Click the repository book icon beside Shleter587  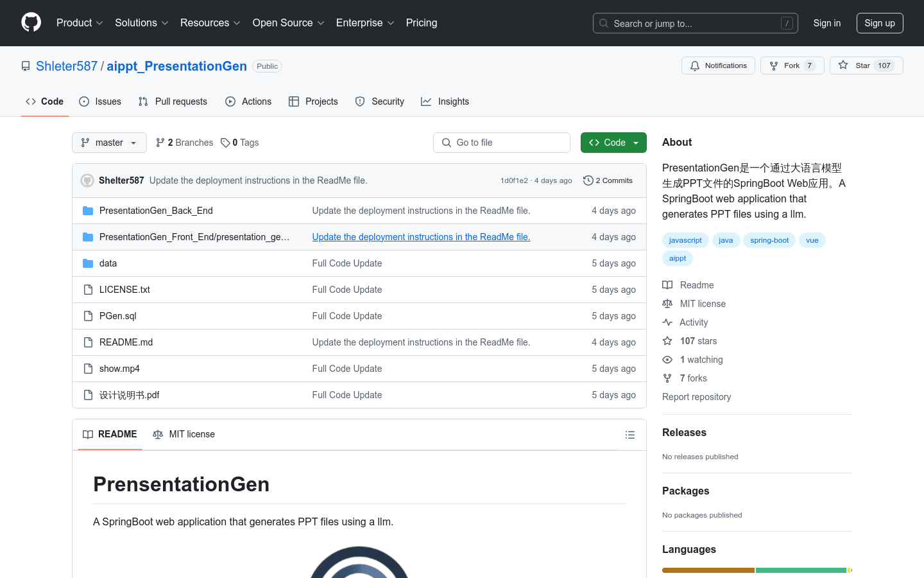pos(26,66)
